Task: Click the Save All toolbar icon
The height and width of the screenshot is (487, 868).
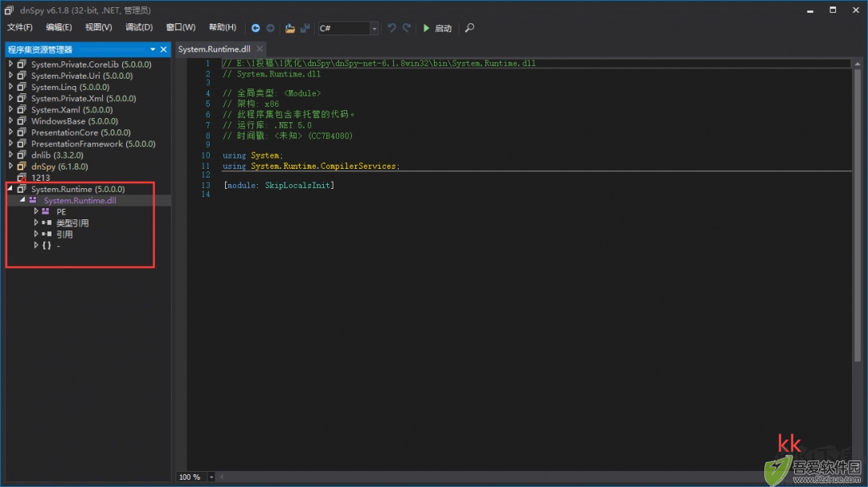Action: 305,28
